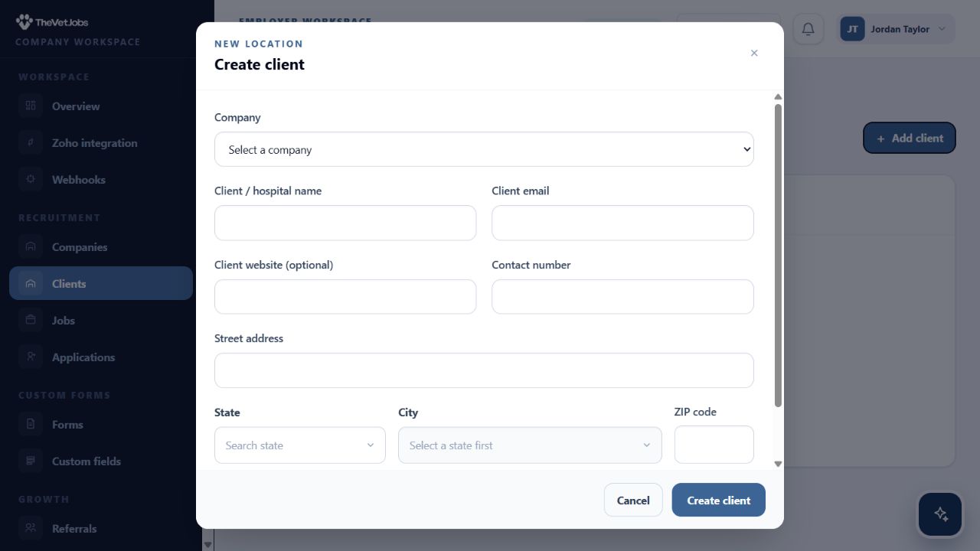The height and width of the screenshot is (551, 980).
Task: Open Zoho integration page
Action: click(101, 143)
